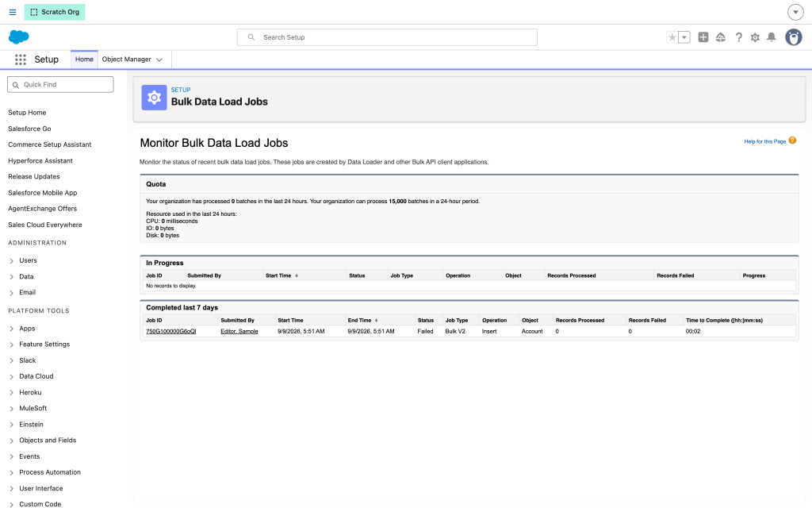Open the Global Actions plus icon
The image size is (812, 508).
(703, 37)
